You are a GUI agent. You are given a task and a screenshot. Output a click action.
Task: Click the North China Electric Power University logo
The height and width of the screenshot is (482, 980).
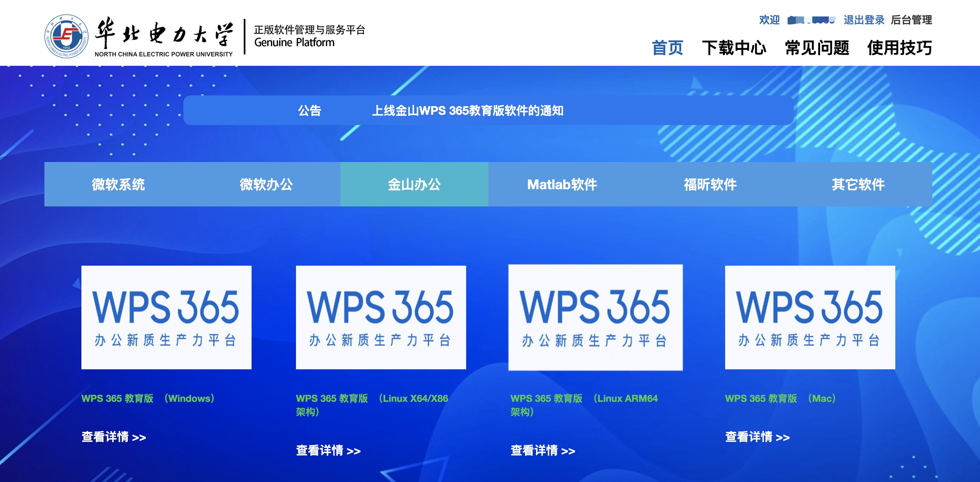[66, 37]
